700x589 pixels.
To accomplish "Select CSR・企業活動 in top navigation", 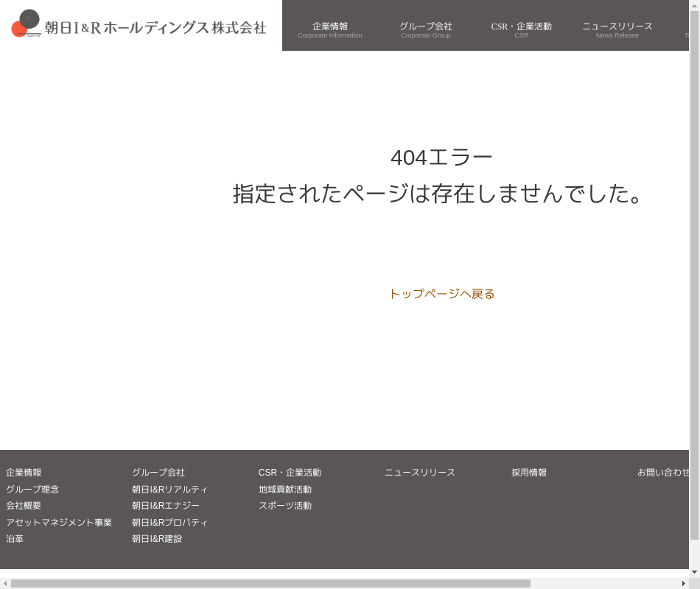I will (x=521, y=29).
